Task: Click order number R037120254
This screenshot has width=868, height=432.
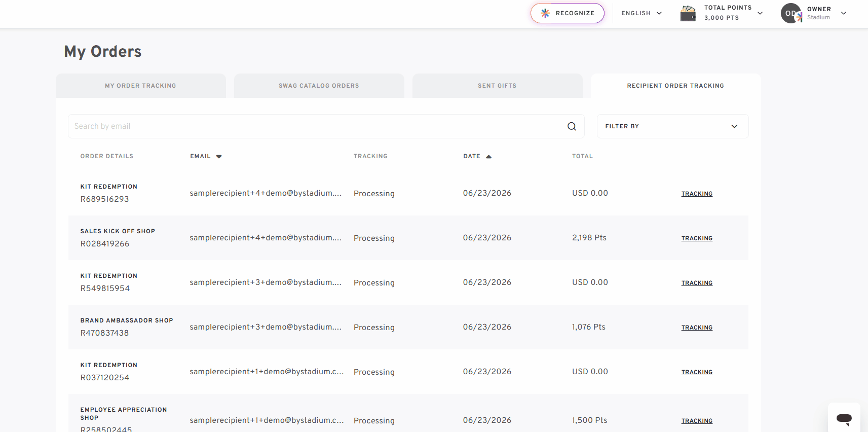Action: [x=105, y=378]
